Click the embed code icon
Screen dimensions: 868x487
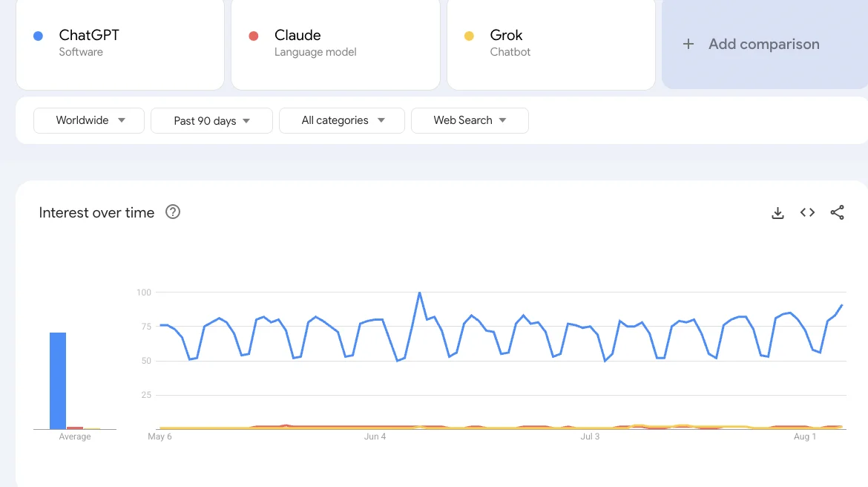pyautogui.click(x=807, y=213)
